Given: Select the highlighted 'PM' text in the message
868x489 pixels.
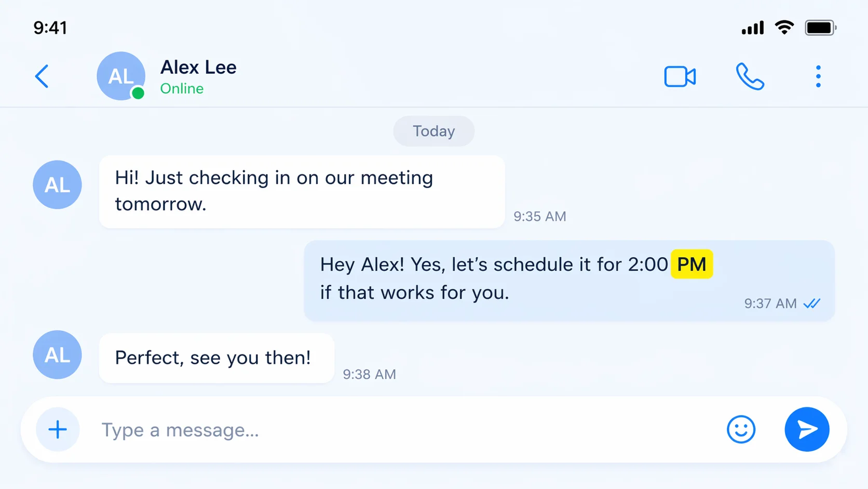Looking at the screenshot, I should point(691,264).
